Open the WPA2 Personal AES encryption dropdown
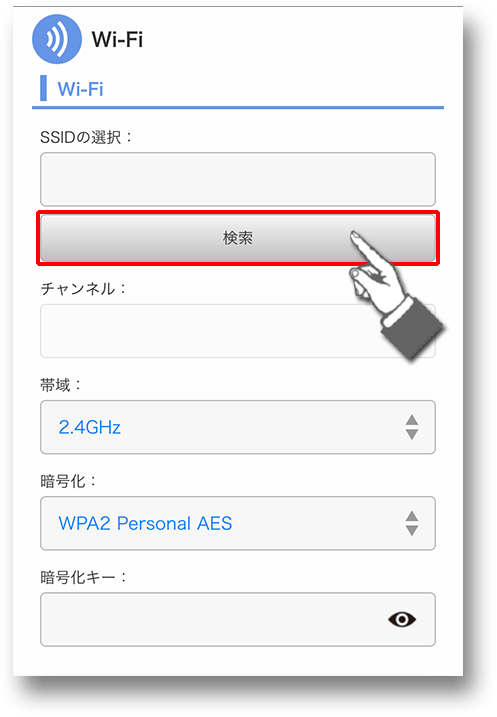The image size is (497, 717). 238,523
